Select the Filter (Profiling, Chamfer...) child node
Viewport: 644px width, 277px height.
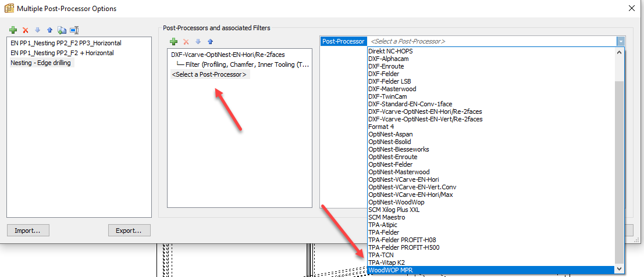point(247,64)
